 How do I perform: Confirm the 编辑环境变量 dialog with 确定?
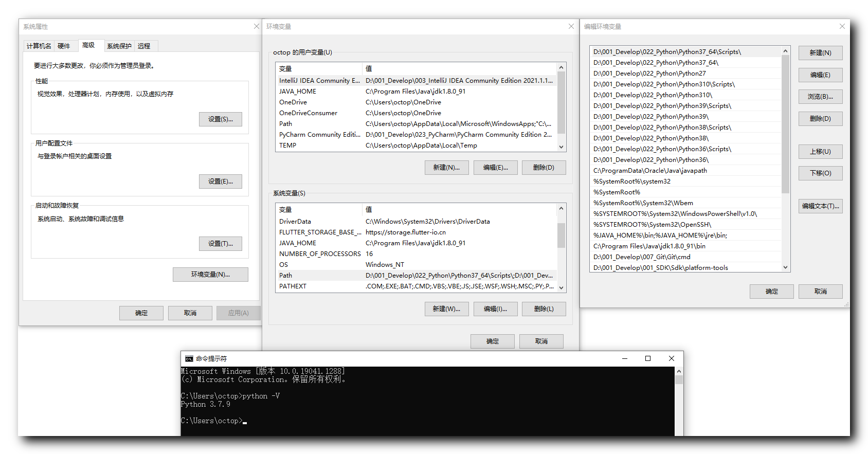click(x=772, y=292)
